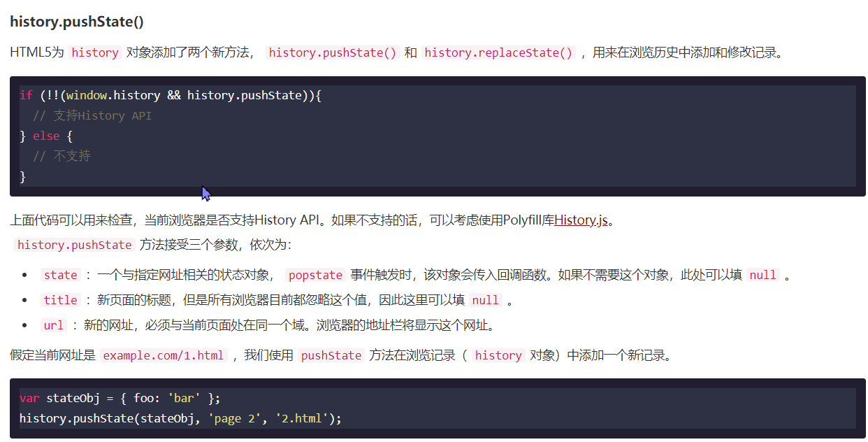
Task: Click the pushState code span near bottom paragraph
Action: point(331,355)
